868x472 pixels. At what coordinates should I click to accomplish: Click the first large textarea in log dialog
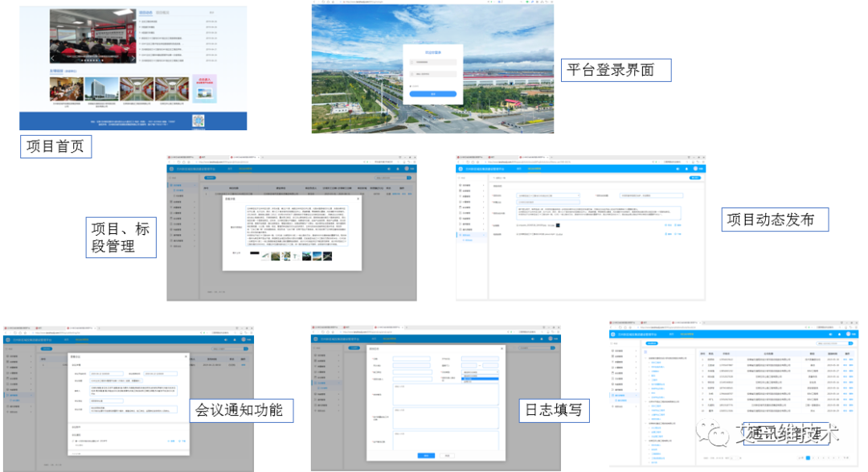coord(445,395)
